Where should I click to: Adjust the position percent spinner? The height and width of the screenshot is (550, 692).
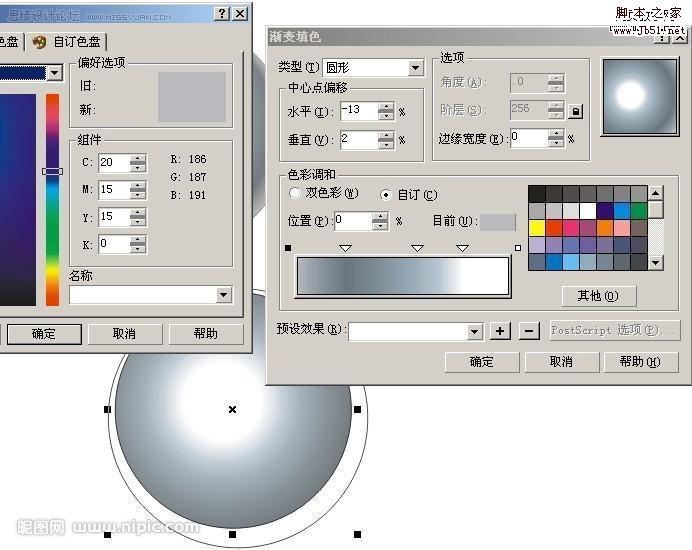click(380, 221)
